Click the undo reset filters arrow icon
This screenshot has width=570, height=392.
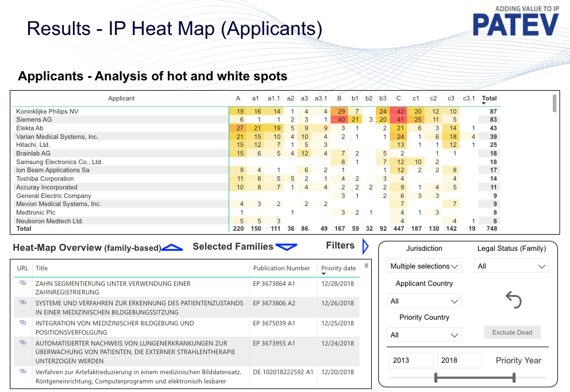coord(513,300)
